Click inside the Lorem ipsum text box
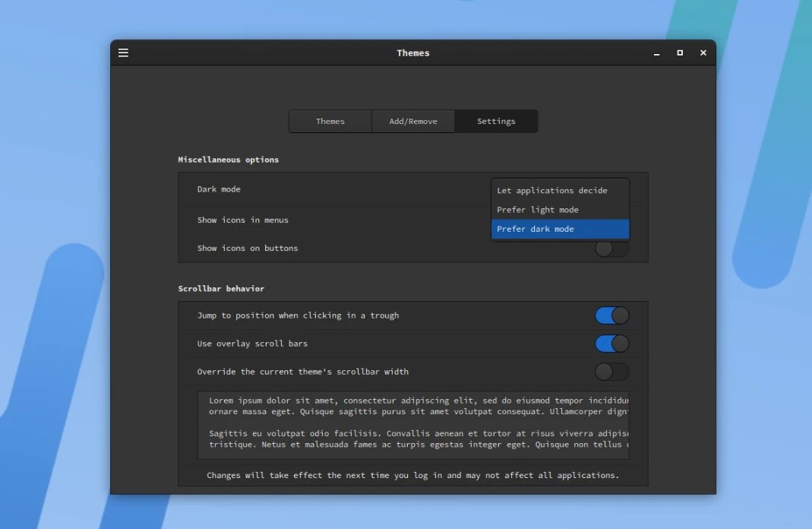This screenshot has width=812, height=529. [x=413, y=425]
